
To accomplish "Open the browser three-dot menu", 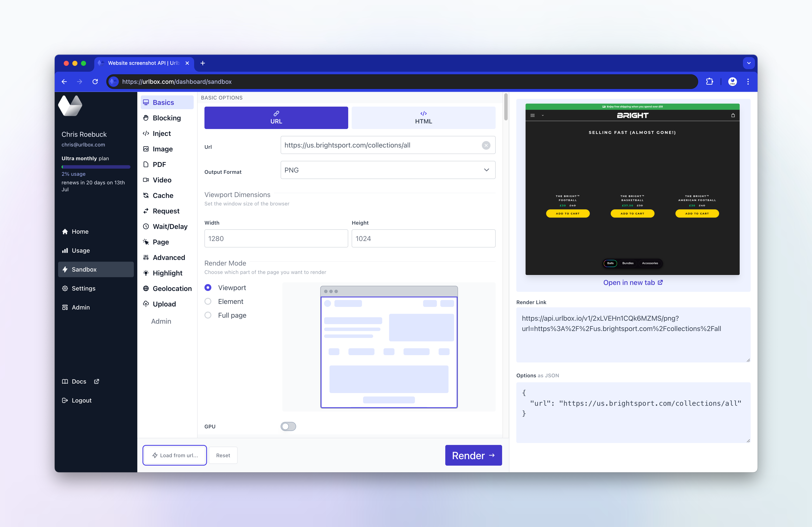I will (748, 82).
